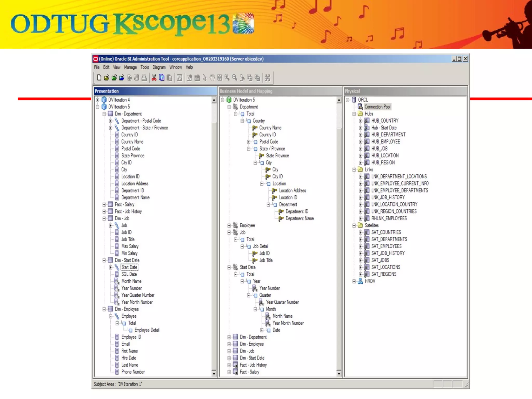This screenshot has width=532, height=399.
Task: Expand the HRDV node in Physical layer
Action: pyautogui.click(x=354, y=281)
